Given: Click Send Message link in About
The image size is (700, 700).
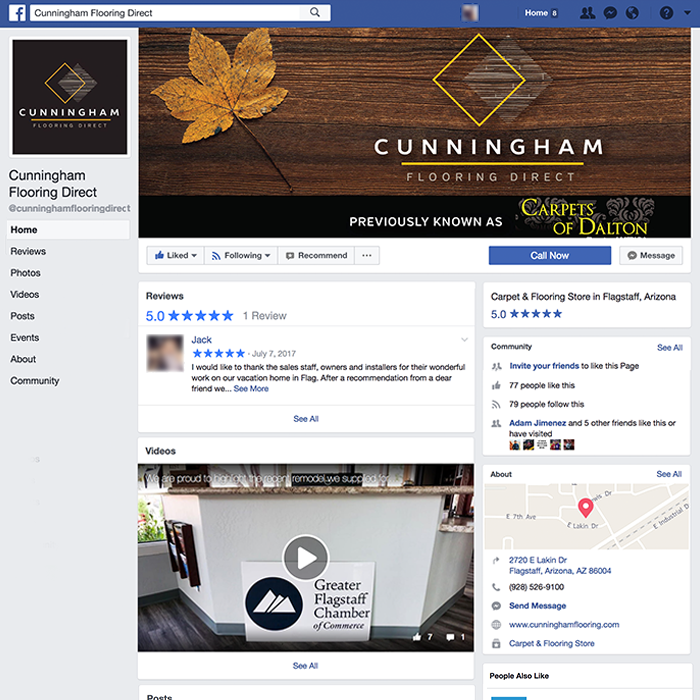Looking at the screenshot, I should (538, 605).
